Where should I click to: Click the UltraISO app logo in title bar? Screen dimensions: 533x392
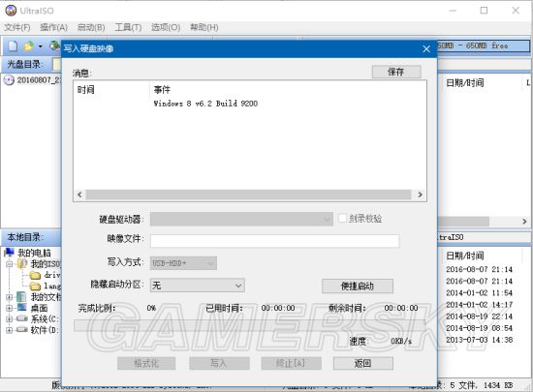(11, 11)
